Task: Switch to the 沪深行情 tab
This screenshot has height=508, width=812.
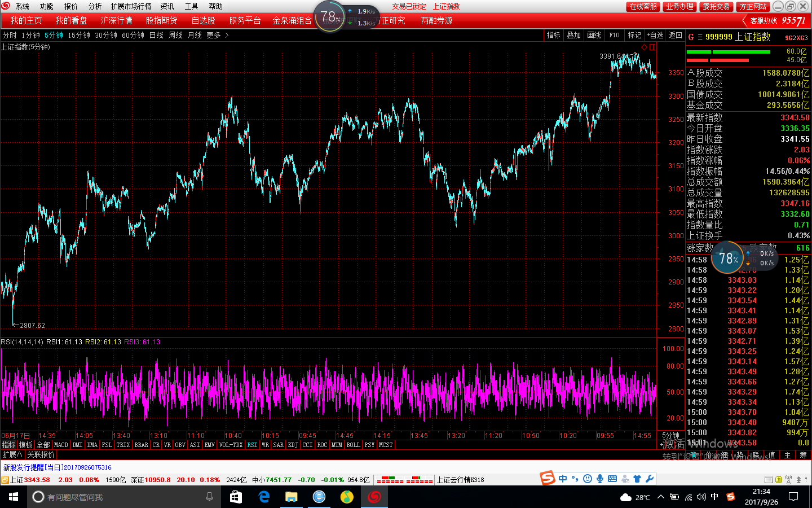Action: (117, 20)
